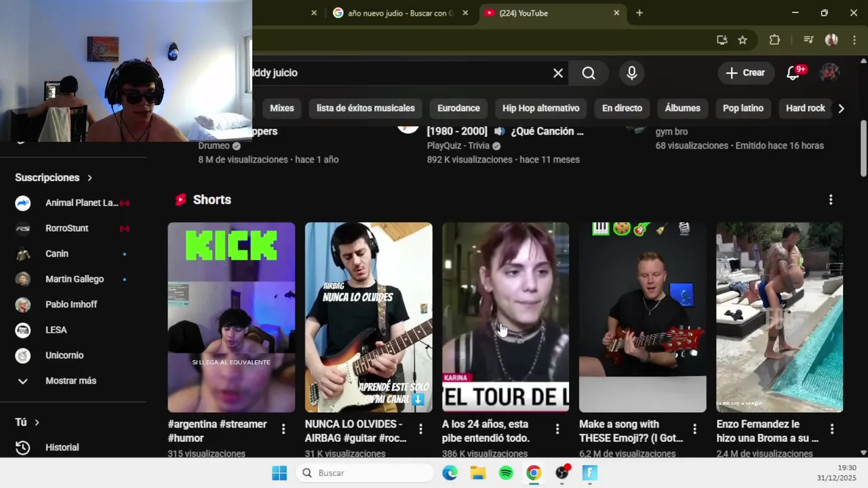The width and height of the screenshot is (868, 488).
Task: Expand the Tú section arrow
Action: (x=37, y=422)
